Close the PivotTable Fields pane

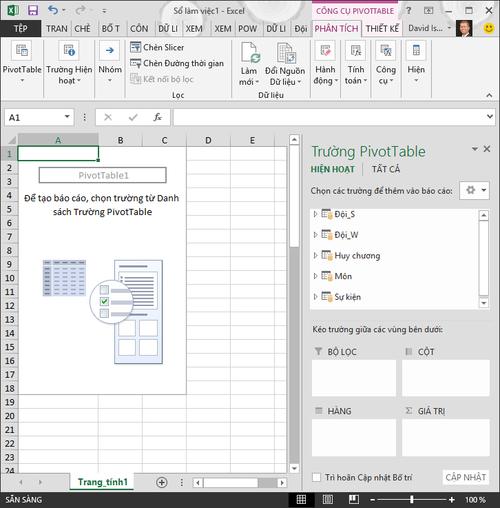click(x=487, y=149)
